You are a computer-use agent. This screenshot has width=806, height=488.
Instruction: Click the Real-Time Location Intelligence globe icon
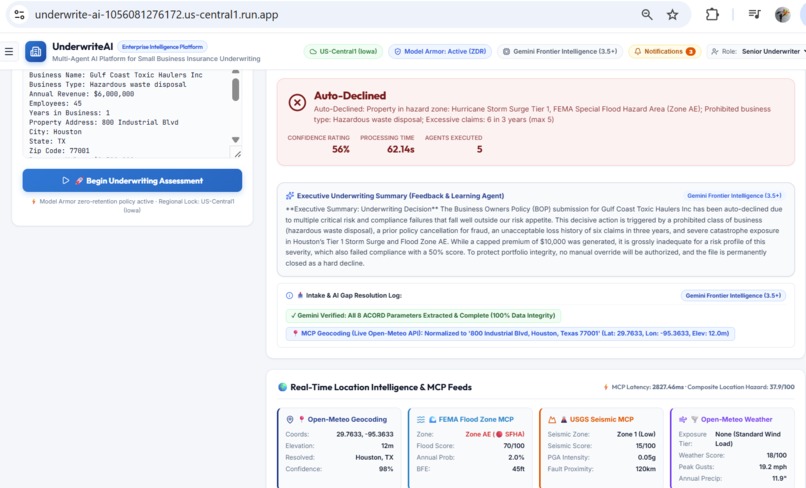coord(282,387)
